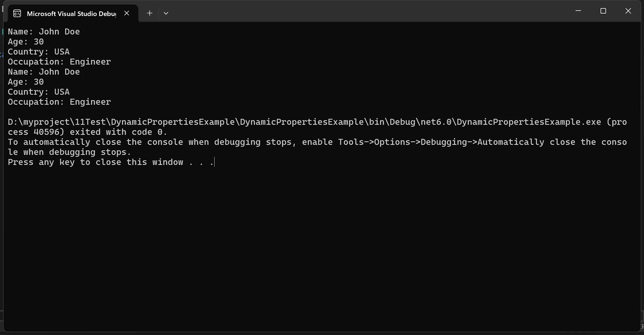Click the first "Country: USA" output line
This screenshot has width=644, height=335.
click(39, 52)
